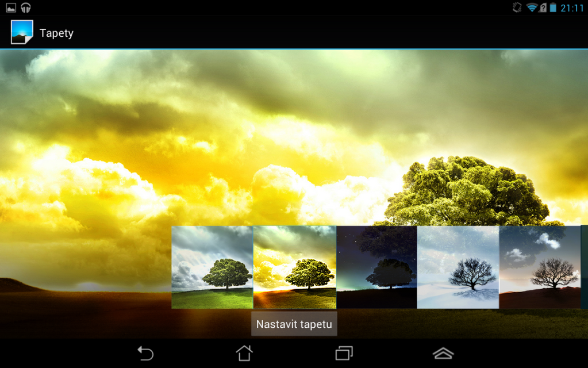Tap the gallery screenshot notification icon
The width and height of the screenshot is (588, 368).
tap(11, 7)
